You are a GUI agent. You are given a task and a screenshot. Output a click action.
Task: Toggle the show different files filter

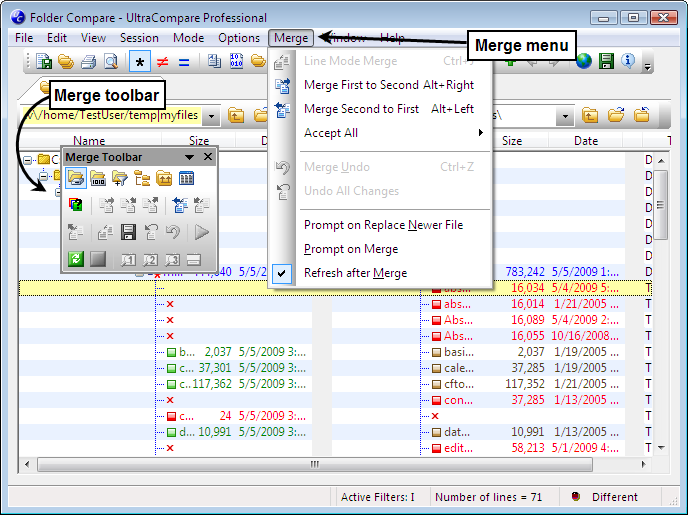[162, 62]
